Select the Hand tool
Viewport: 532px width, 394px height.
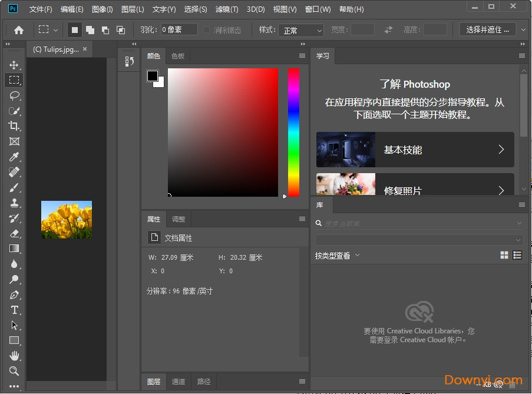(14, 356)
